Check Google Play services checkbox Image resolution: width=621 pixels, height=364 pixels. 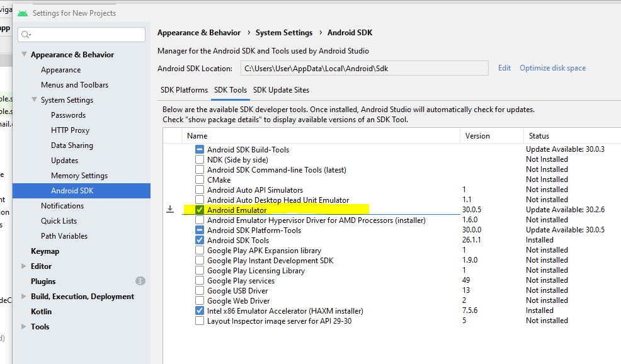pyautogui.click(x=200, y=280)
